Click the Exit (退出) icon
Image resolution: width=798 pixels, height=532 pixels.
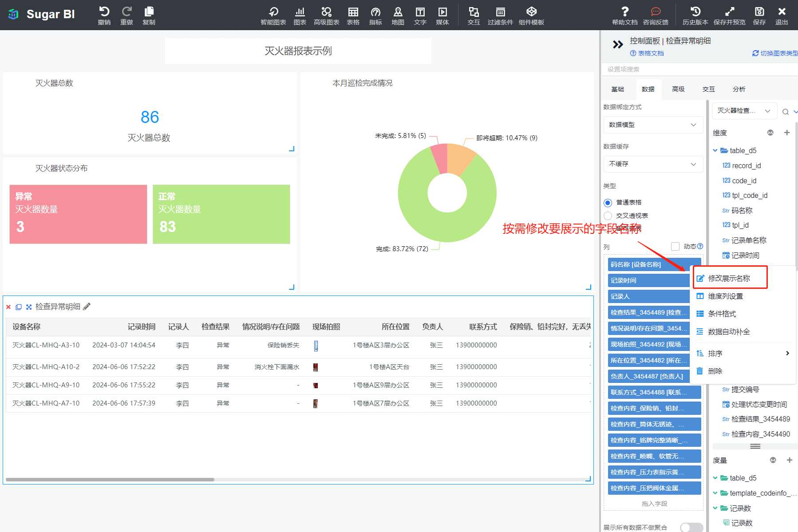[x=782, y=15]
